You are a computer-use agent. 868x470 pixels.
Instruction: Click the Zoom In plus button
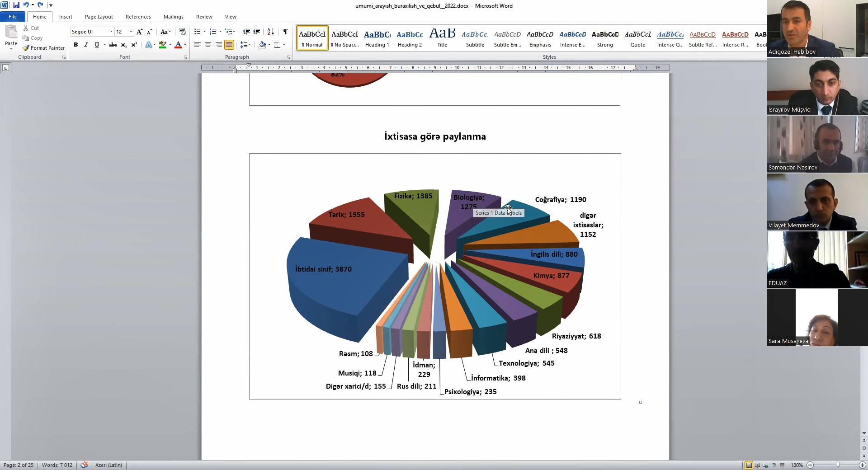coord(862,465)
